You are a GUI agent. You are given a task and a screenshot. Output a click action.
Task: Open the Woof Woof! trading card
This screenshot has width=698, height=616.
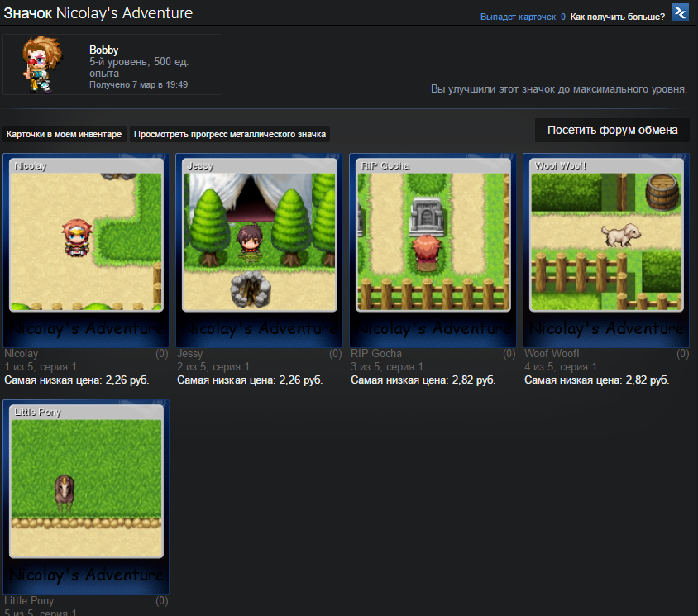(x=606, y=251)
